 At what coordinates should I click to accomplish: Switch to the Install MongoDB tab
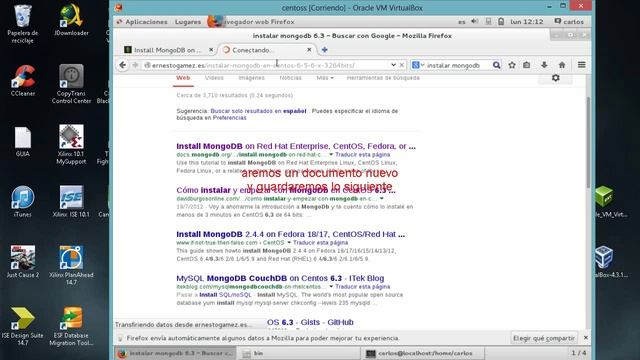pos(168,50)
